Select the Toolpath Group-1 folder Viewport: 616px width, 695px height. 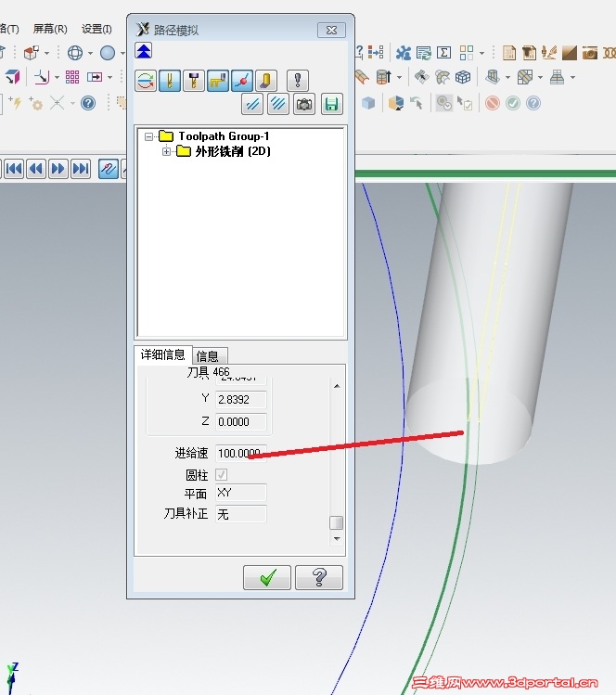tap(224, 136)
